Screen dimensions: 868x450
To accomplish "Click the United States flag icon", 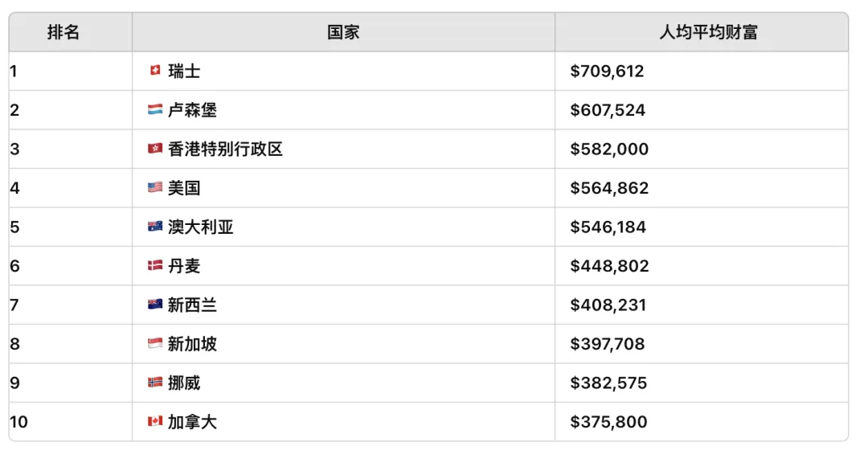I will [155, 188].
